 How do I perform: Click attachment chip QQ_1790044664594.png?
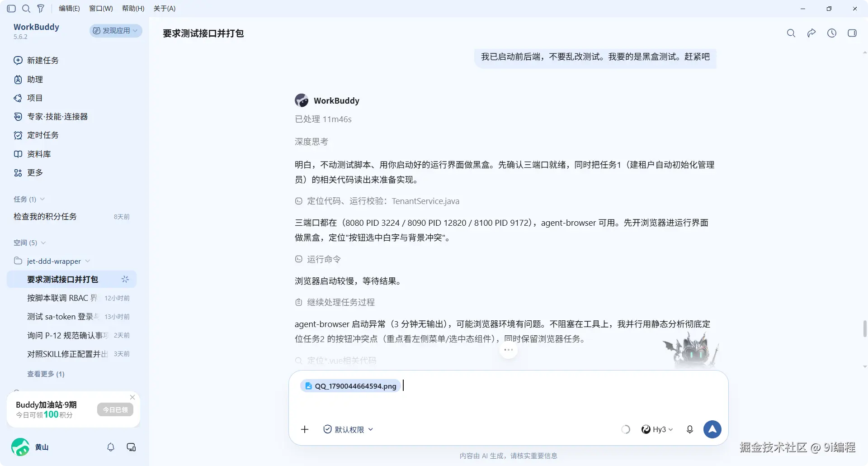click(x=351, y=386)
